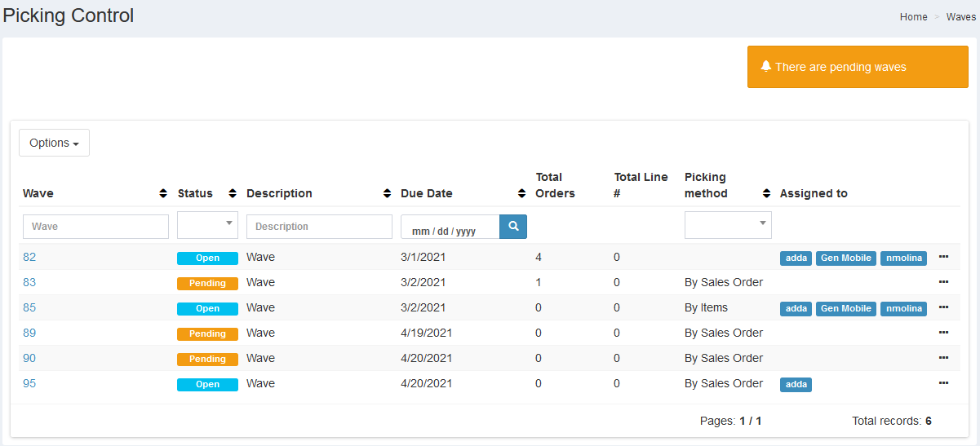980x446 pixels.
Task: Open the three-dot actions menu for wave 89
Action: [x=943, y=333]
